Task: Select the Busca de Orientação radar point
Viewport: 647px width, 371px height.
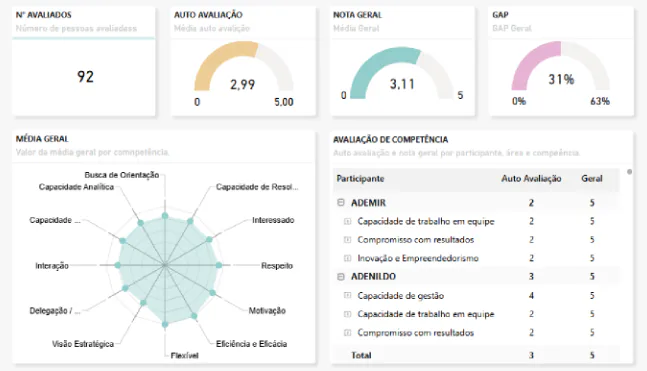Action: pyautogui.click(x=165, y=216)
